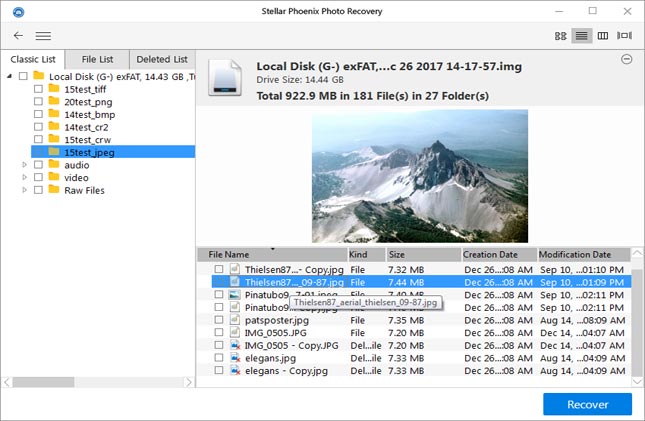Select the Thielsen87..._09-87.jpg highlighted row

(421, 282)
